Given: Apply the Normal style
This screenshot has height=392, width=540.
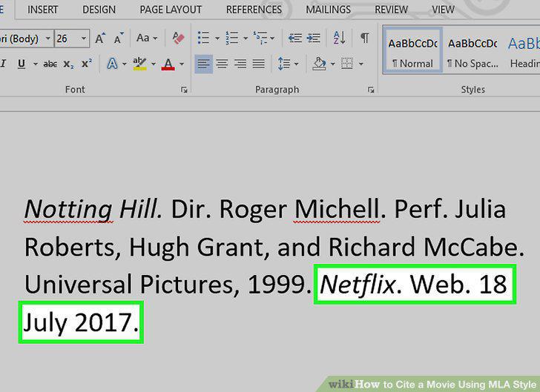Looking at the screenshot, I should coord(412,52).
